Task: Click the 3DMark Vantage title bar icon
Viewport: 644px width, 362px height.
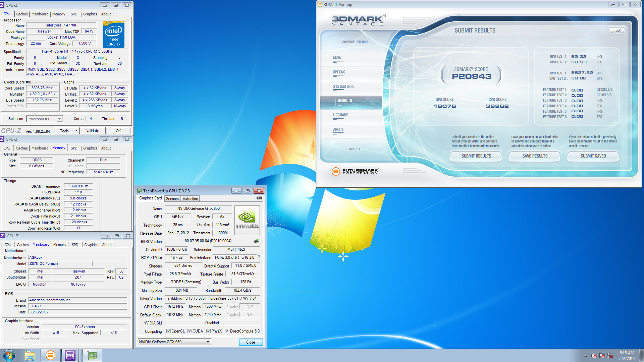Action: coord(320,5)
